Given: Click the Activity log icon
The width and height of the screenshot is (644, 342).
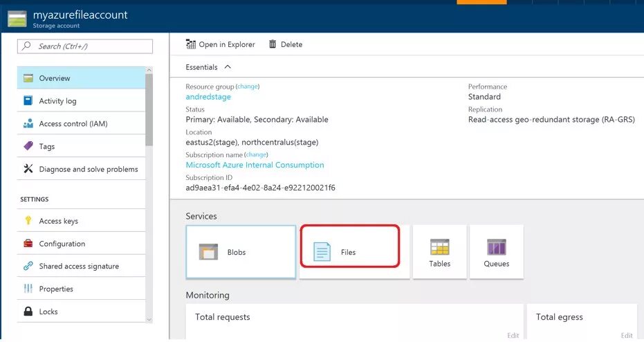Looking at the screenshot, I should [x=28, y=100].
